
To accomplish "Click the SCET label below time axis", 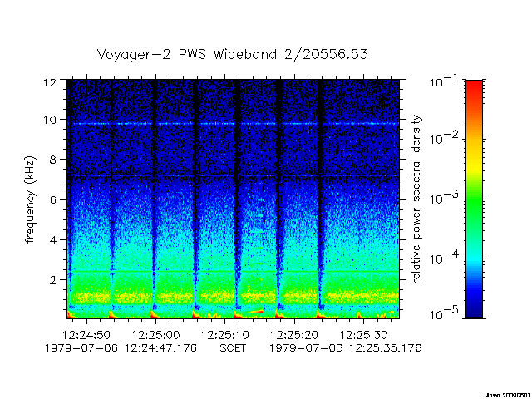I will tap(233, 348).
